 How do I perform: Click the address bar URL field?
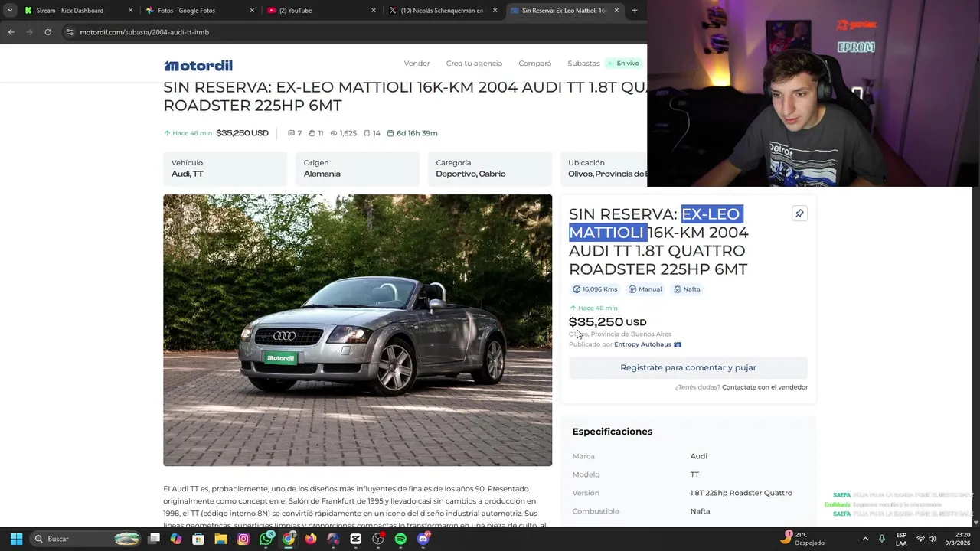[x=352, y=32]
